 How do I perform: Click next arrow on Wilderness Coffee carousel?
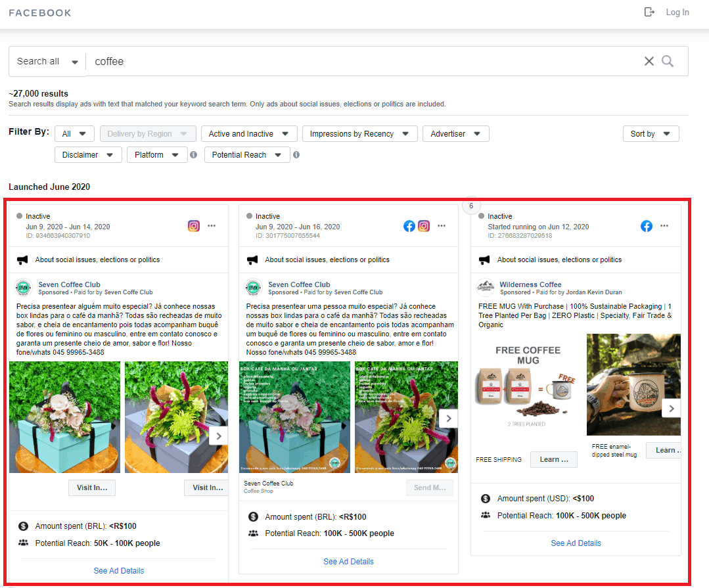[x=671, y=409]
